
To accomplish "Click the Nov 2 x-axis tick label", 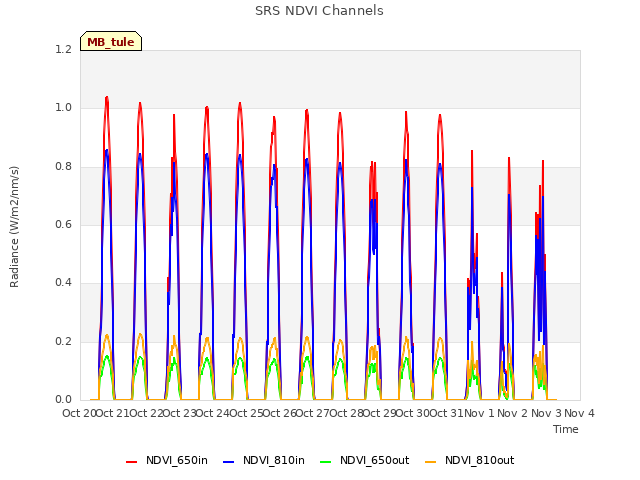I will tap(513, 413).
